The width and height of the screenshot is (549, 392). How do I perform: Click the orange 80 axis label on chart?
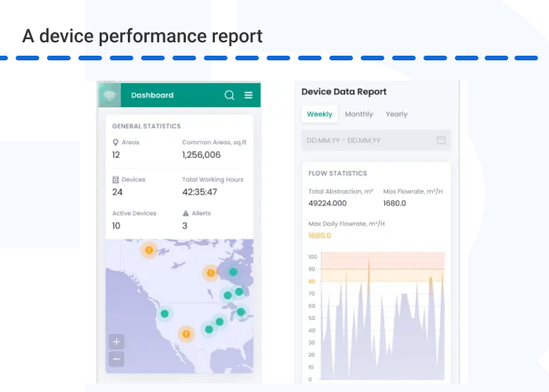[x=311, y=281]
